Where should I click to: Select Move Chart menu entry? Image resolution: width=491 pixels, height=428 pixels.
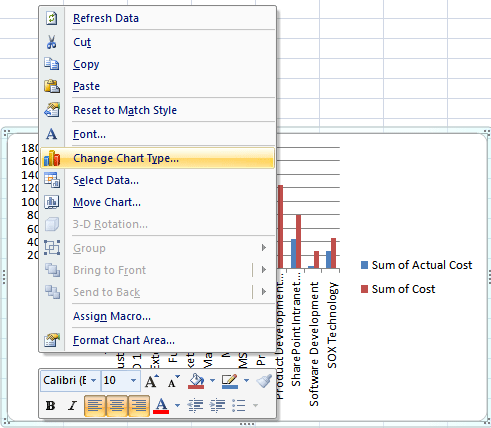(x=157, y=202)
